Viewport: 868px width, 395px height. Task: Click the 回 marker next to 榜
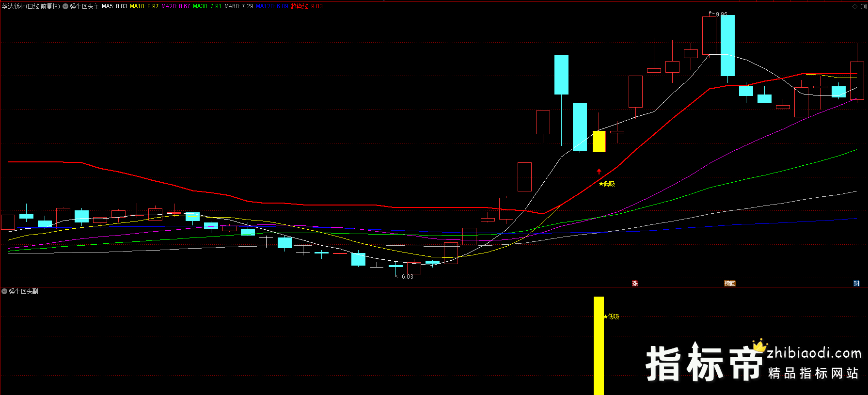pos(733,284)
